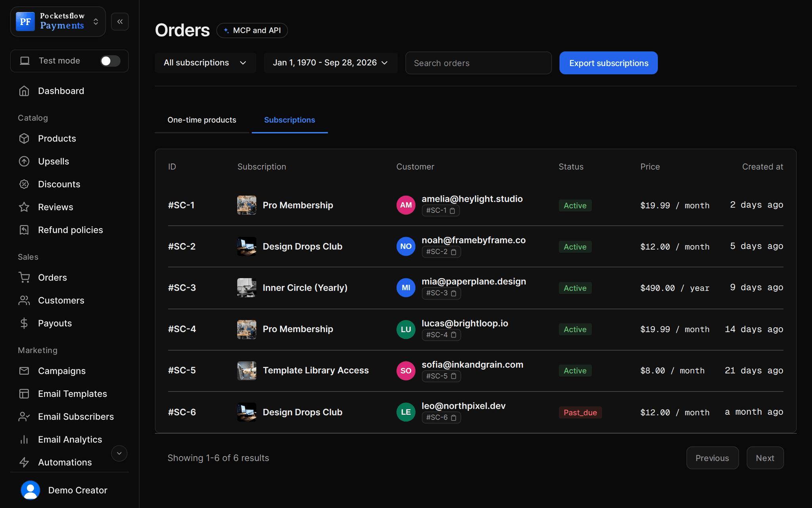
Task: Click the NO avatar for noah@framebyframe.co
Action: pyautogui.click(x=406, y=246)
